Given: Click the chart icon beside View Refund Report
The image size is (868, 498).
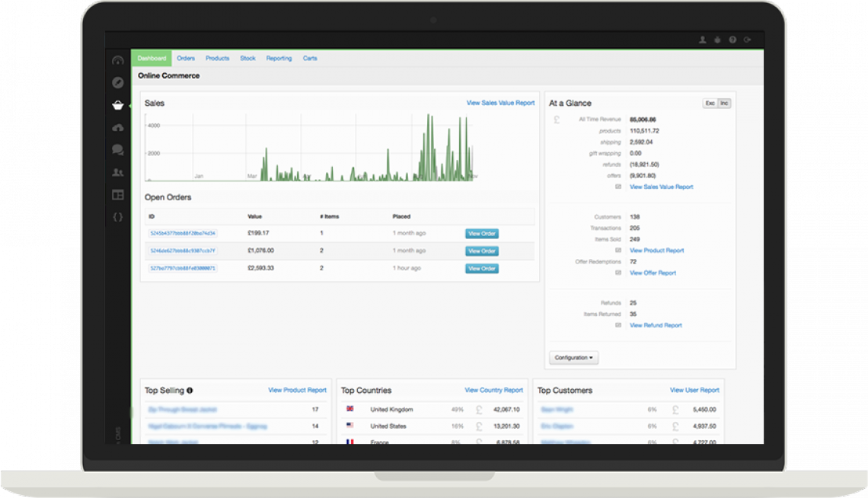Looking at the screenshot, I should pos(618,325).
